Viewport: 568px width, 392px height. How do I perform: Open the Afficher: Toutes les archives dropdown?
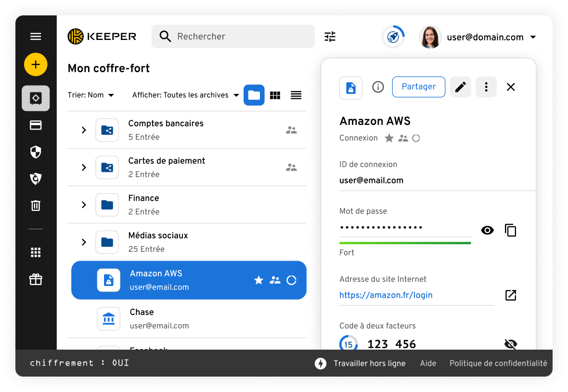[185, 95]
